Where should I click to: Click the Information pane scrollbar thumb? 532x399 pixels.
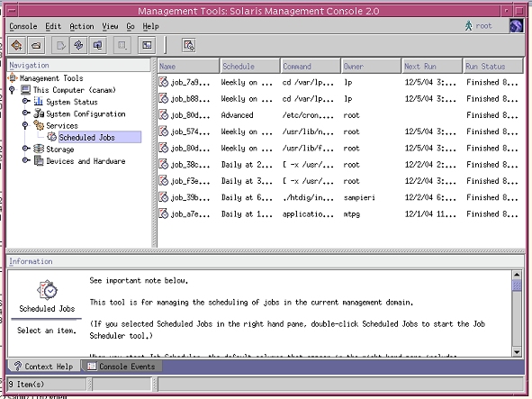tap(517, 285)
